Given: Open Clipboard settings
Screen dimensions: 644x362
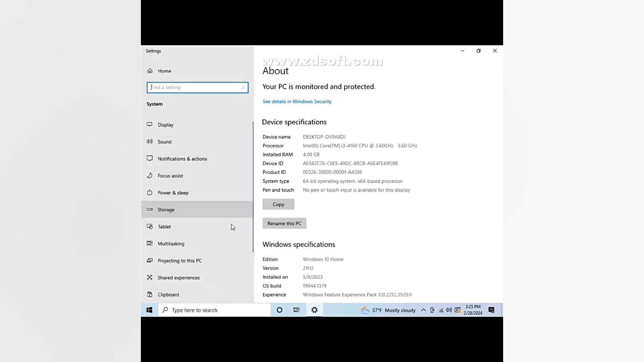Looking at the screenshot, I should (197, 295).
